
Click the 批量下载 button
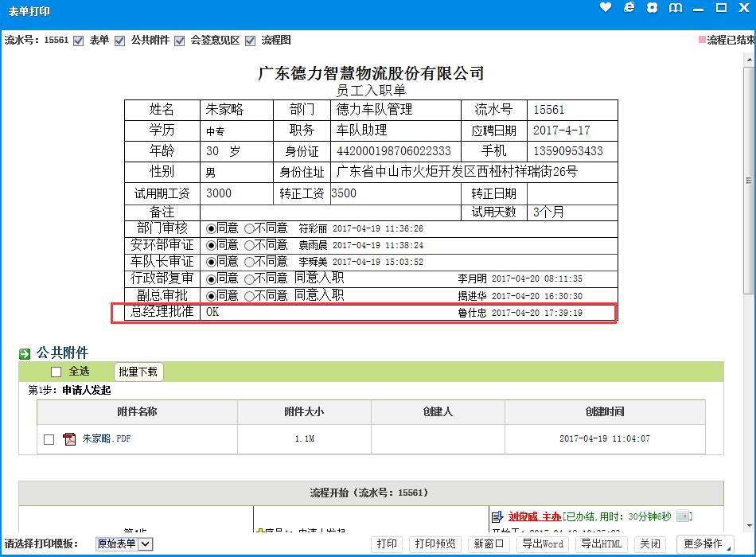[138, 372]
